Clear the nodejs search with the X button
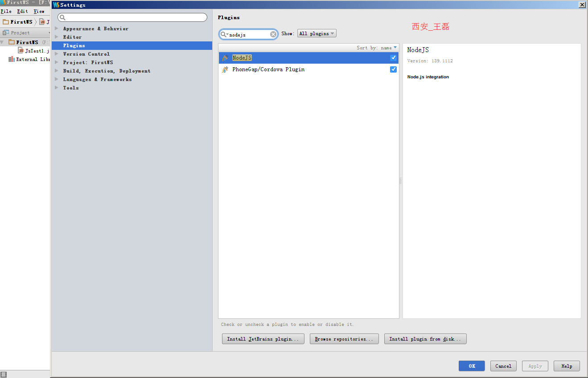 (x=273, y=33)
